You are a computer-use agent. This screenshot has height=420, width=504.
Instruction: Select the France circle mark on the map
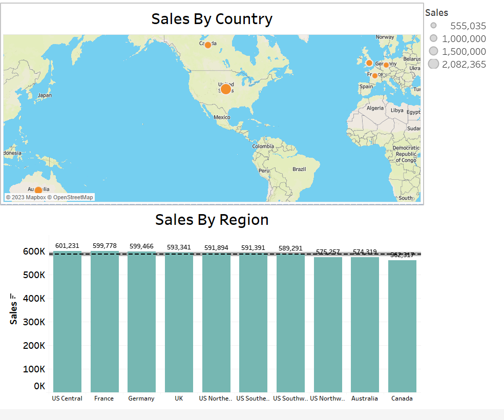click(x=374, y=75)
